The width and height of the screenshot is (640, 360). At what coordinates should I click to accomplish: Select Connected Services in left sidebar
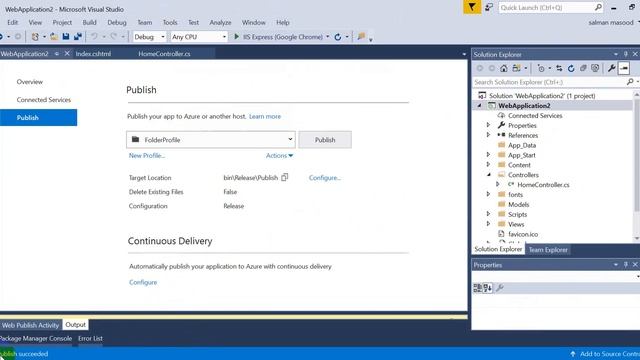[x=44, y=100]
